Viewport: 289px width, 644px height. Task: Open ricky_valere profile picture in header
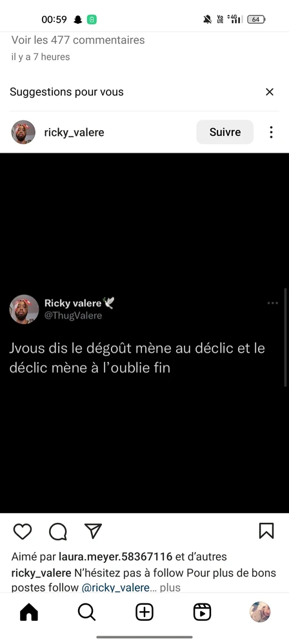pyautogui.click(x=23, y=132)
